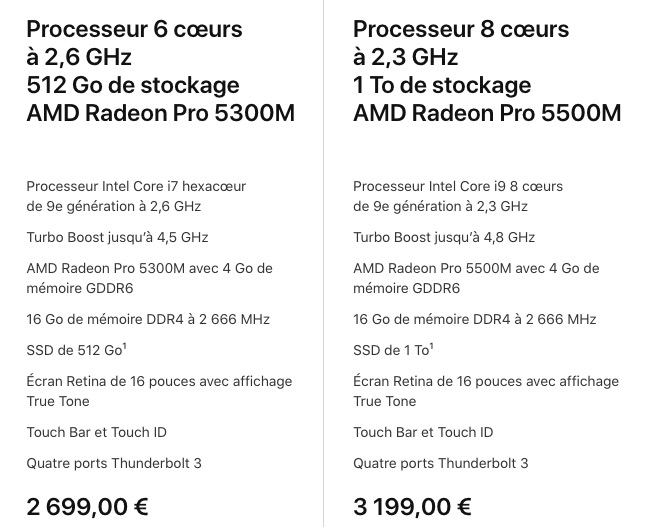Click the "1 To de stockage" heading line
This screenshot has width=645, height=527.
442,85
